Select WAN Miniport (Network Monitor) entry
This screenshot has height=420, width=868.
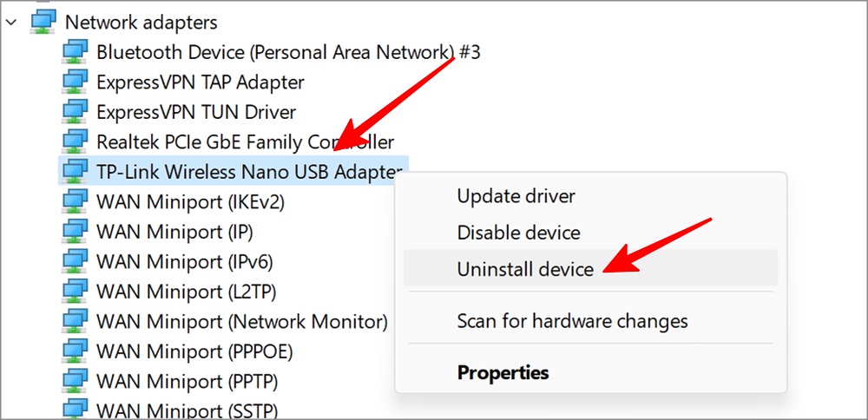(x=241, y=322)
